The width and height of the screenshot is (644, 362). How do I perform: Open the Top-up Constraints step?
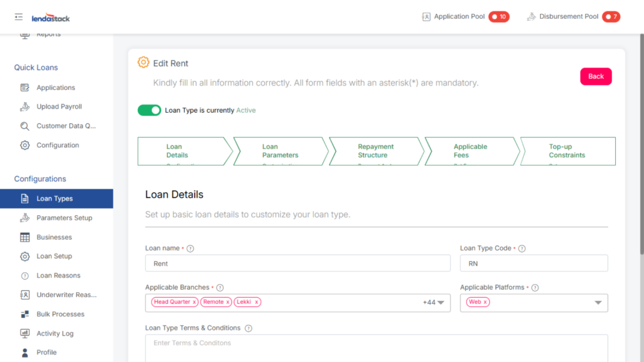pos(567,151)
